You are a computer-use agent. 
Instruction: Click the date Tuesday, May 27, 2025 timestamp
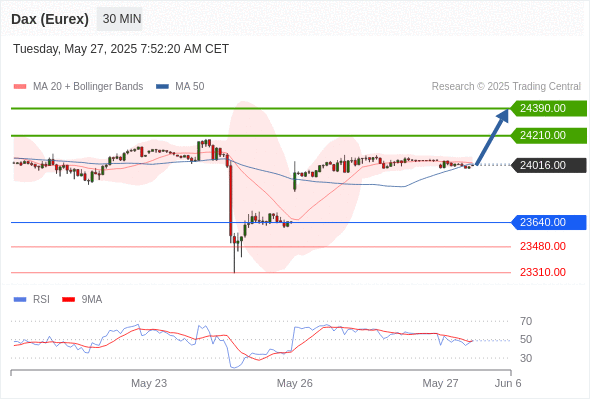pyautogui.click(x=121, y=49)
